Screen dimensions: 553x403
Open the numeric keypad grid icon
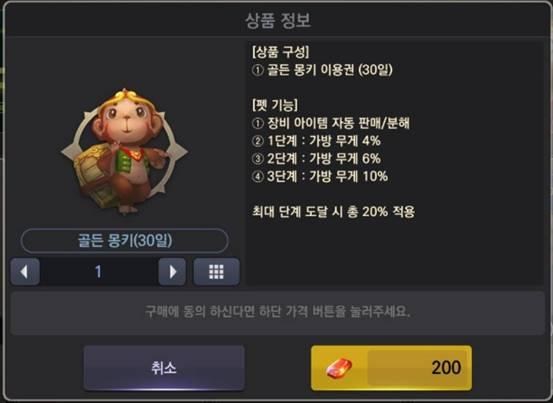[x=216, y=272]
